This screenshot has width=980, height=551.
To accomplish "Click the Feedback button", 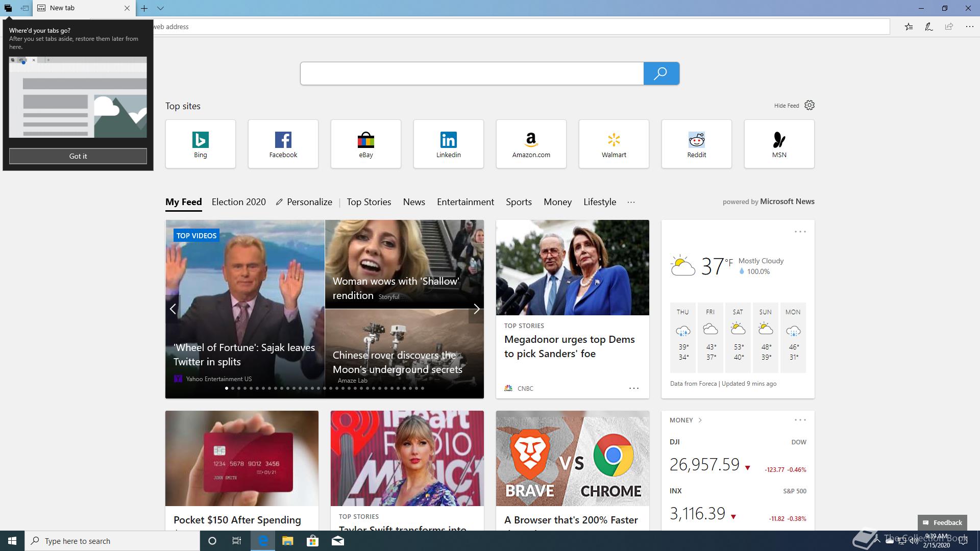I will 942,522.
